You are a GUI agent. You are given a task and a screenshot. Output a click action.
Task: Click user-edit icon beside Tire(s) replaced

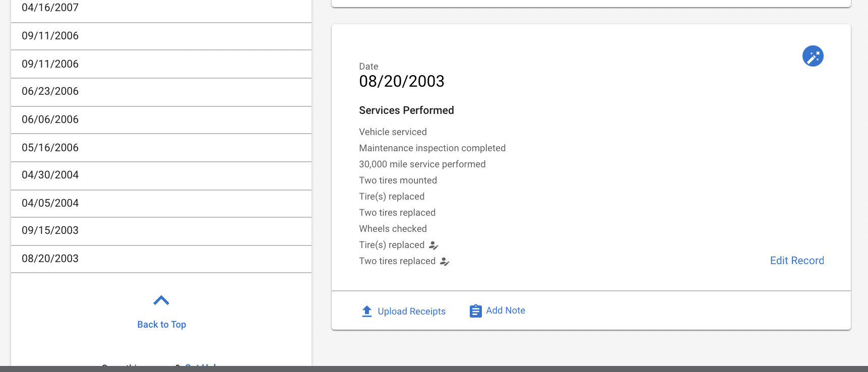click(x=433, y=245)
